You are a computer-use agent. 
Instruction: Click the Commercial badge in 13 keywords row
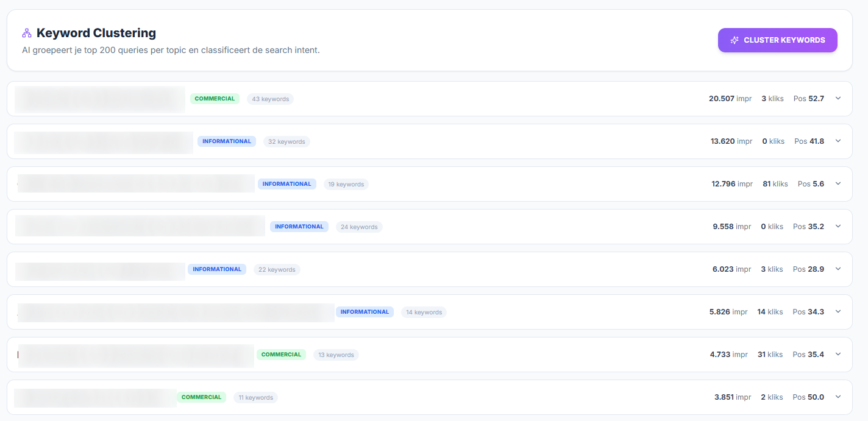click(281, 355)
